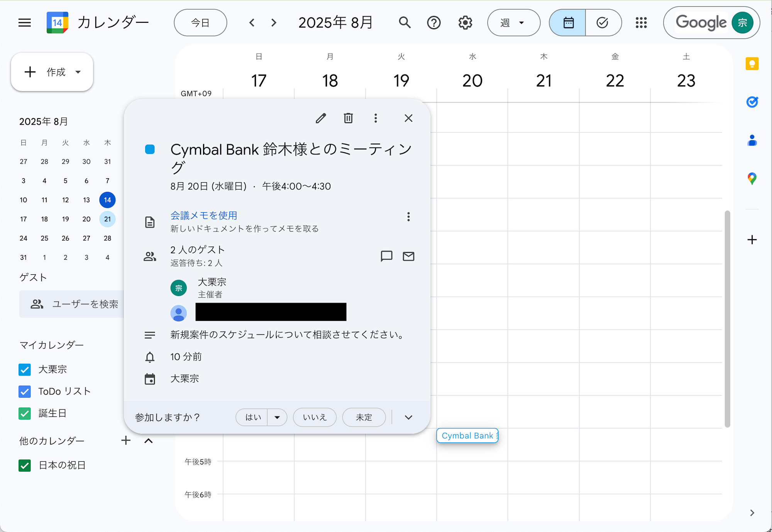Send email to guests icon
The image size is (772, 532).
pyautogui.click(x=408, y=256)
